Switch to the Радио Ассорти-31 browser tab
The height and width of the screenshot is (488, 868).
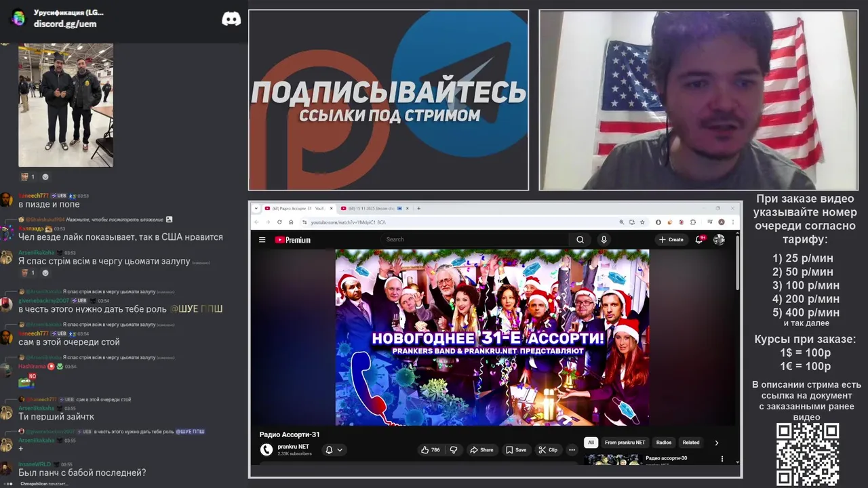coord(298,209)
